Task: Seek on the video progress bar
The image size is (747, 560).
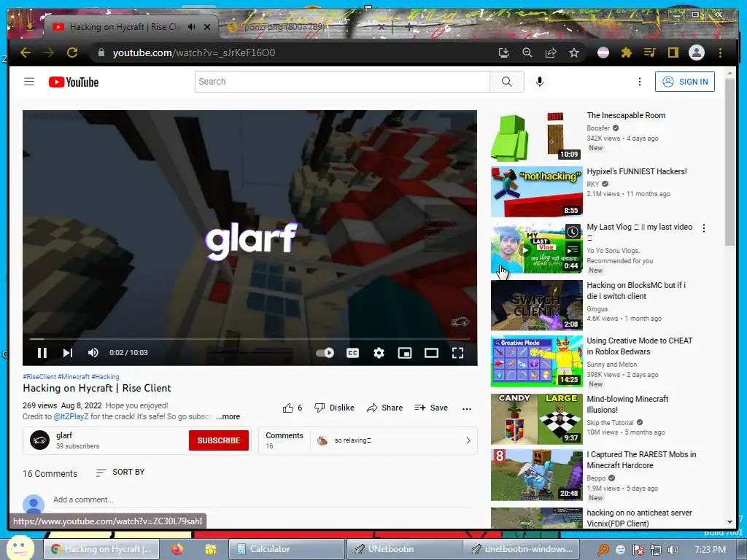Action: (x=249, y=339)
